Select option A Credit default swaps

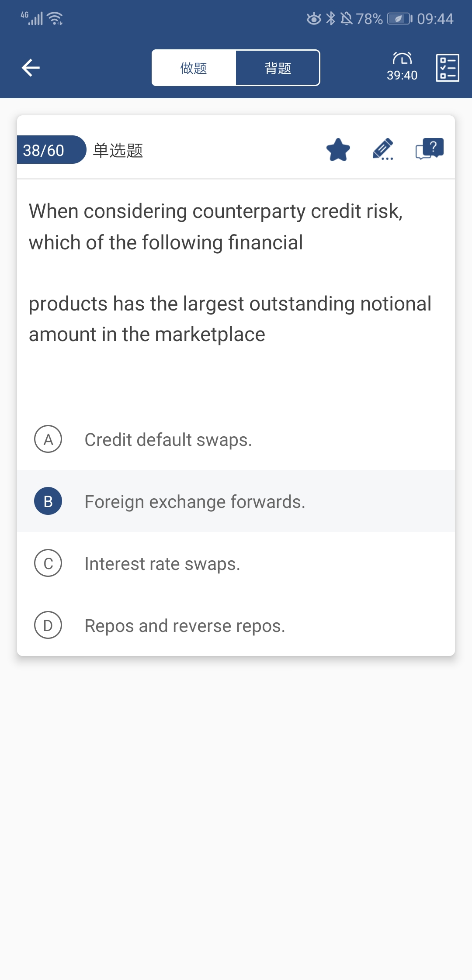click(x=236, y=439)
